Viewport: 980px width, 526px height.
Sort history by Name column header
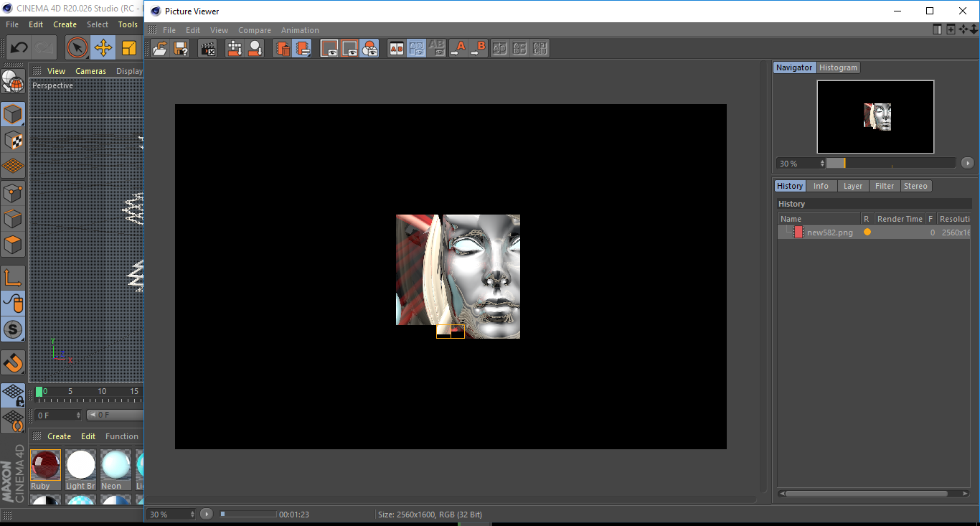[x=819, y=219]
